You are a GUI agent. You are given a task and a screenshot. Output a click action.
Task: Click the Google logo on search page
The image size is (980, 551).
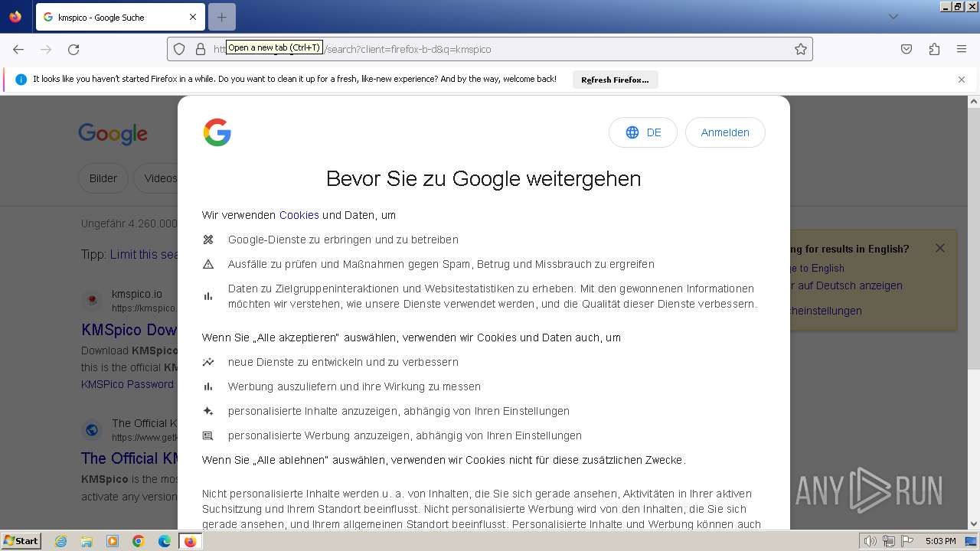coord(113,134)
